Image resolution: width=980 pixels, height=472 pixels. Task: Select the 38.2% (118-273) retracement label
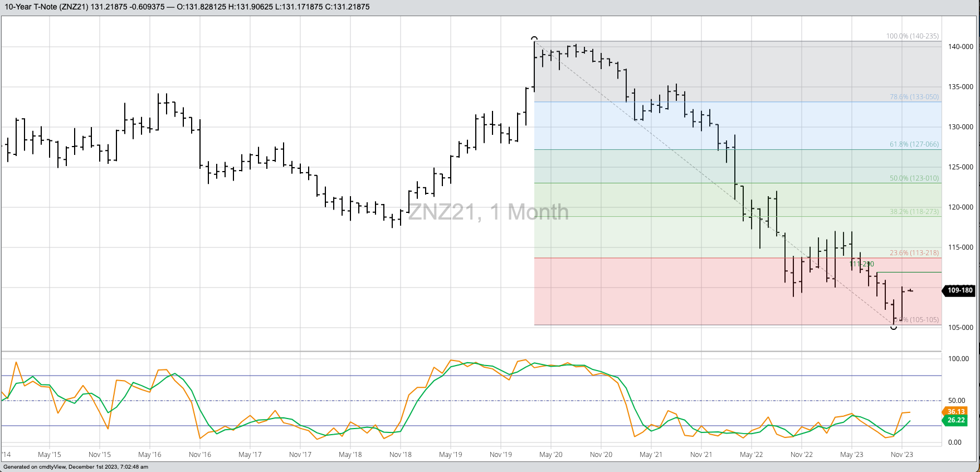tap(914, 212)
